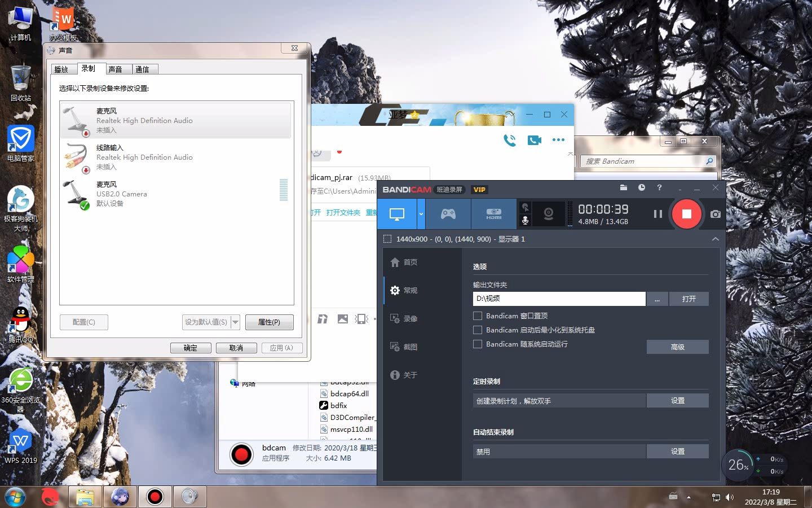Screen dimensions: 812x508
Task: Open the 关于 about section
Action: (404, 375)
